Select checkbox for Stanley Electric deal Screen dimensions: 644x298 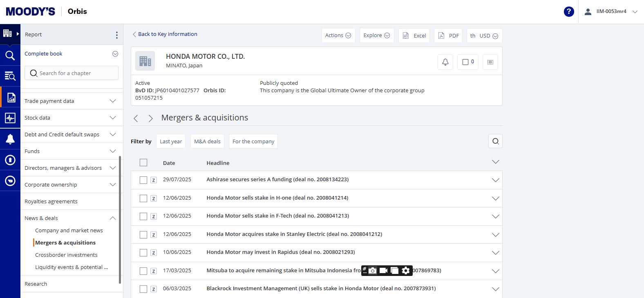click(x=143, y=235)
